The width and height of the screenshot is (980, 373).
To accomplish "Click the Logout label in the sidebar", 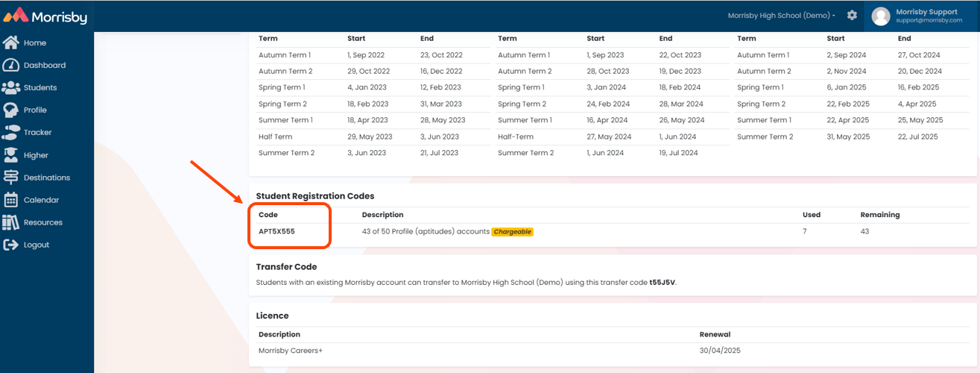I will tap(37, 245).
